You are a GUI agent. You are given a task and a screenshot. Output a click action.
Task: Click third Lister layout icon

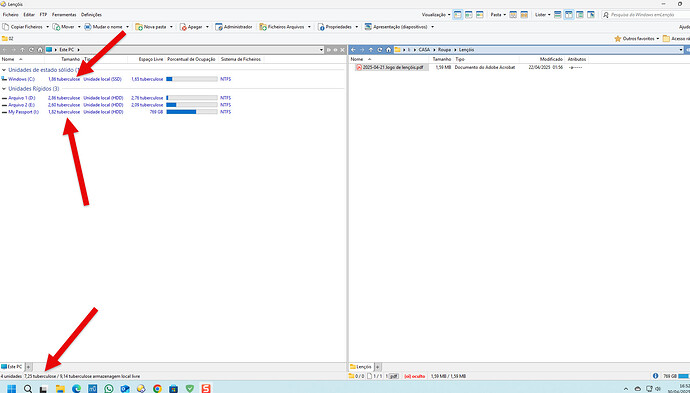point(580,15)
